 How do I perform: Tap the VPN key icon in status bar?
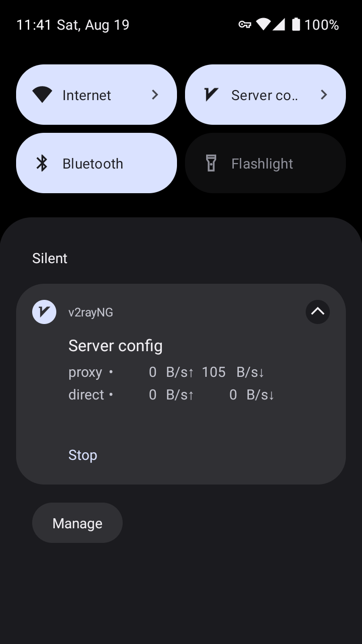pos(245,24)
